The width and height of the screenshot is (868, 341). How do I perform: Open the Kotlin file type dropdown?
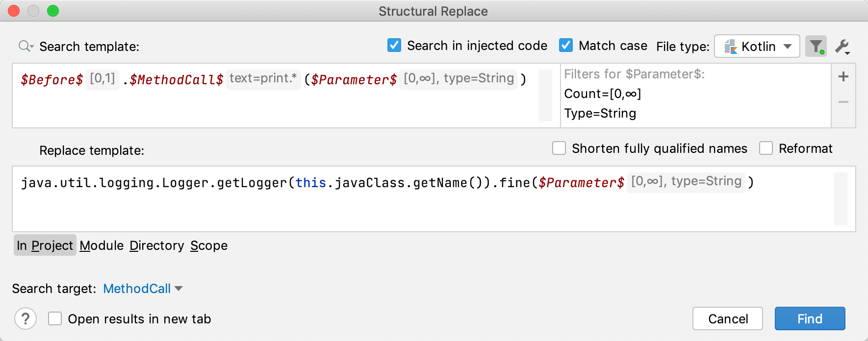(x=757, y=47)
